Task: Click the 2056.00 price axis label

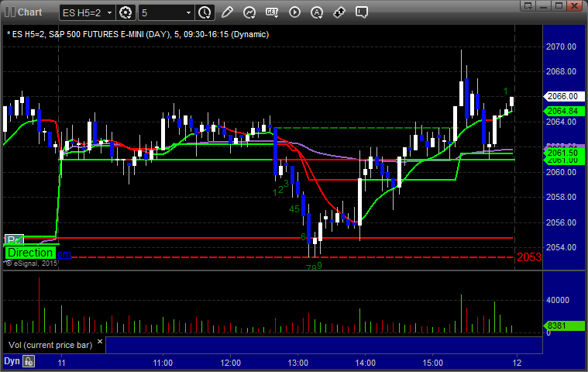Action: coord(561,222)
